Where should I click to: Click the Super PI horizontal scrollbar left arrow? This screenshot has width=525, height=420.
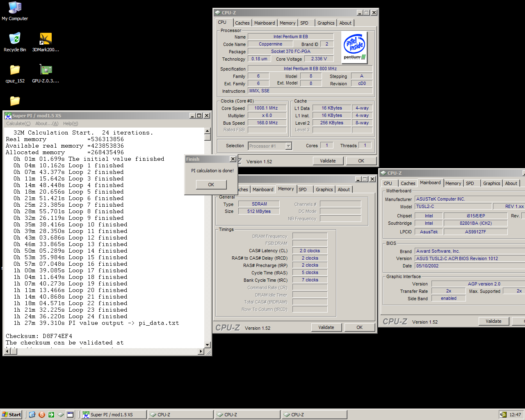(x=7, y=352)
